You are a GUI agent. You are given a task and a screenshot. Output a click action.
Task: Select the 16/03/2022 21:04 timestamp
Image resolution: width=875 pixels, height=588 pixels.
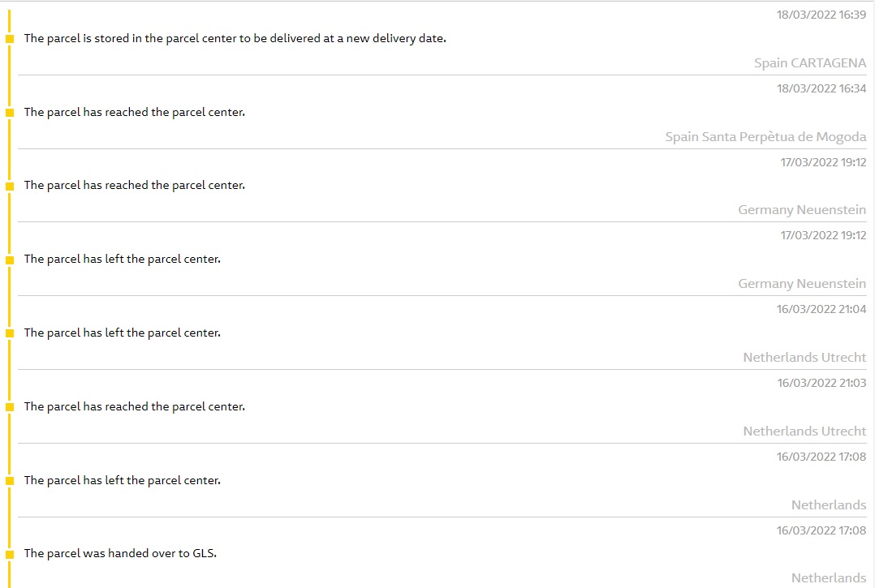click(x=821, y=309)
